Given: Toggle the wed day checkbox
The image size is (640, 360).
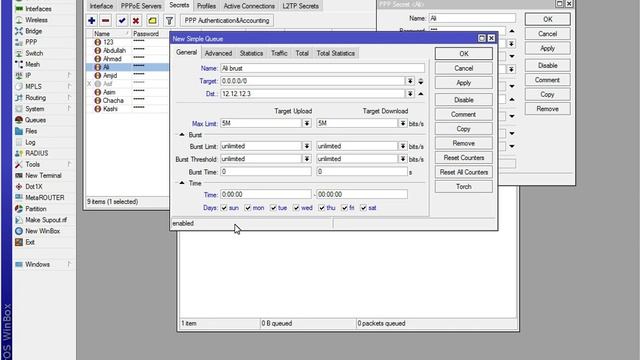Looking at the screenshot, I should click(296, 208).
